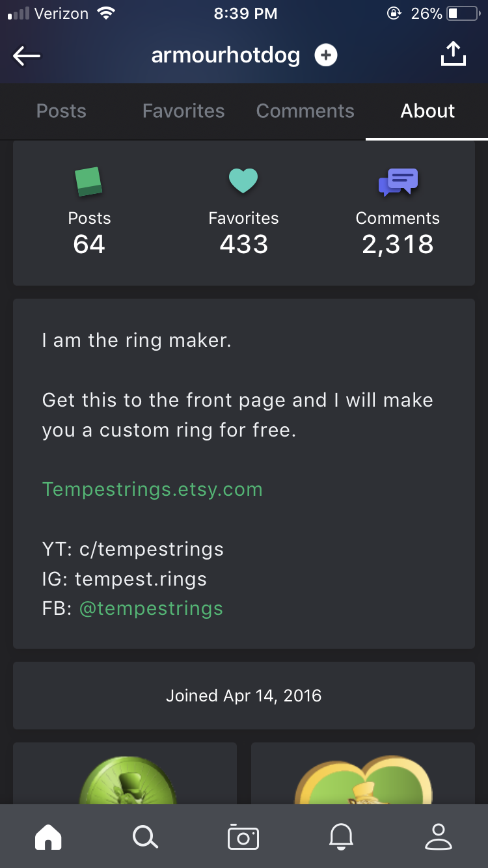Switch to the Favorites tab

[x=183, y=111]
